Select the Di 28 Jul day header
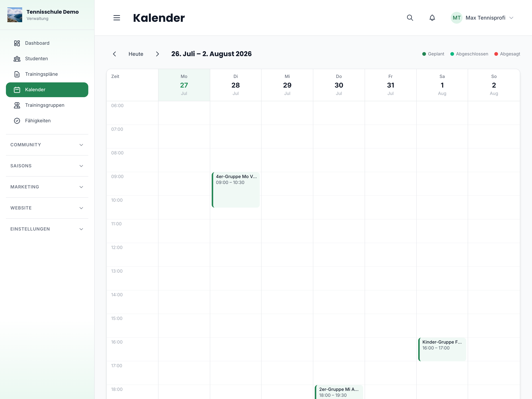Viewport: 532px width, 399px height. click(236, 85)
